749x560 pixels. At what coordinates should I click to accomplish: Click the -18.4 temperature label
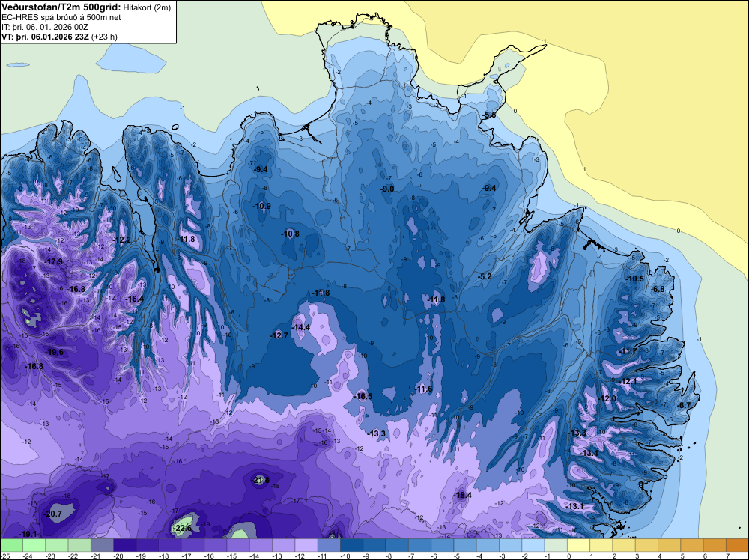point(462,495)
